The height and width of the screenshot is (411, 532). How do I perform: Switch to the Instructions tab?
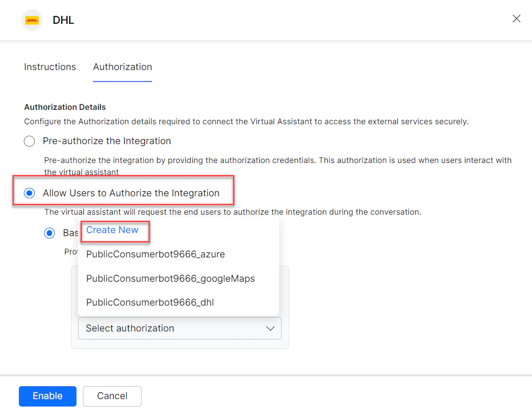point(50,67)
